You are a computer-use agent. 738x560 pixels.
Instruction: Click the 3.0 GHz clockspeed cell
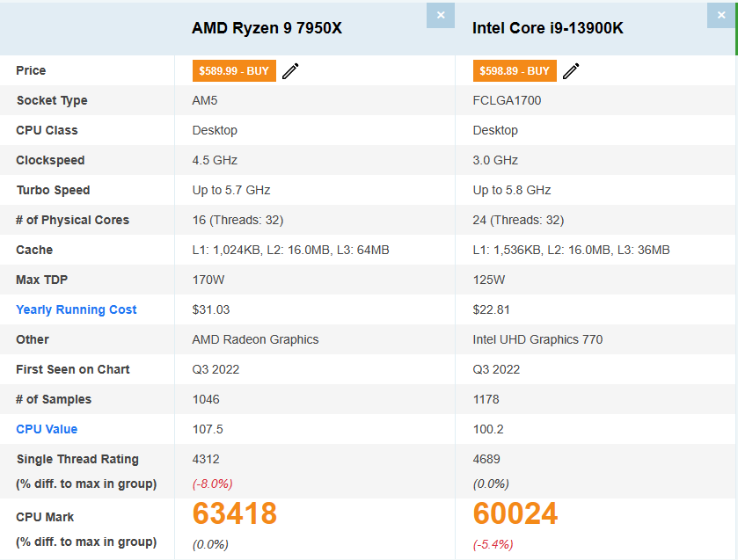click(x=495, y=160)
